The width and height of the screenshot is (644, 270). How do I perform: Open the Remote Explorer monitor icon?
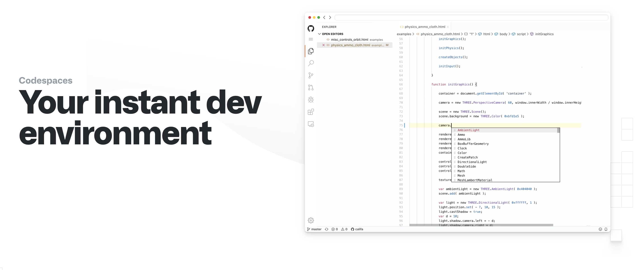tap(311, 124)
